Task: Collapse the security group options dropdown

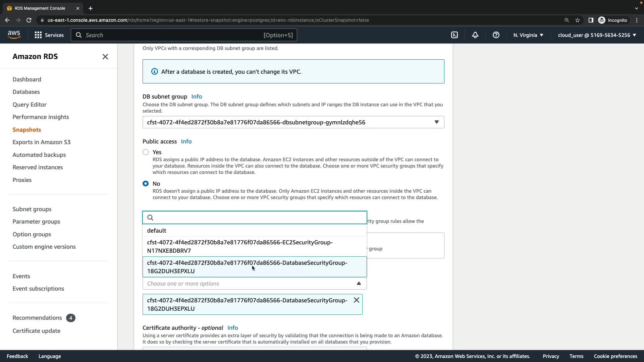Action: [359, 284]
